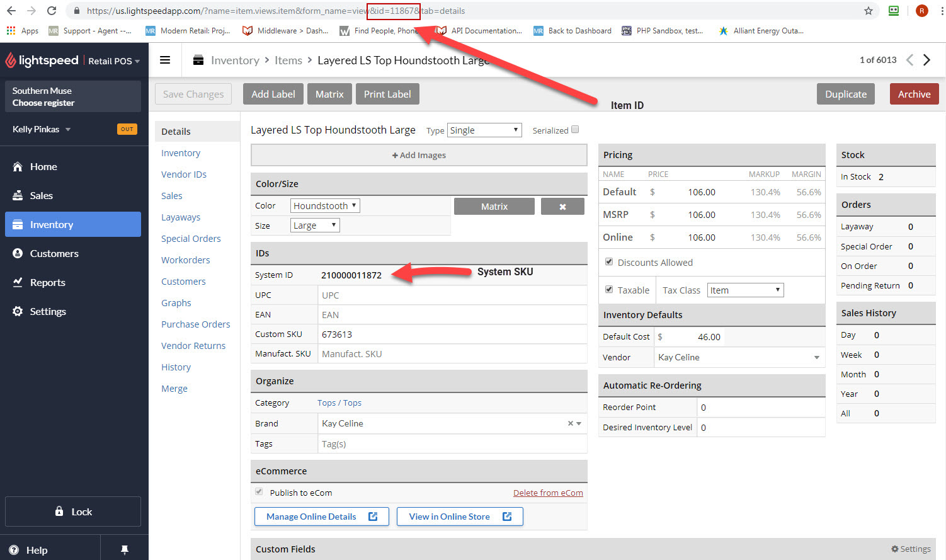
Task: Click the Home house icon
Action: (18, 166)
